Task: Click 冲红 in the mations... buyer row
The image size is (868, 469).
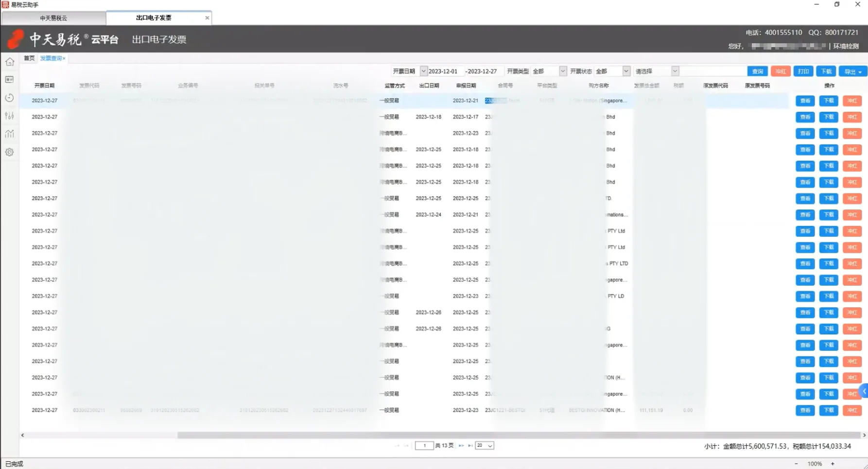Action: point(852,215)
